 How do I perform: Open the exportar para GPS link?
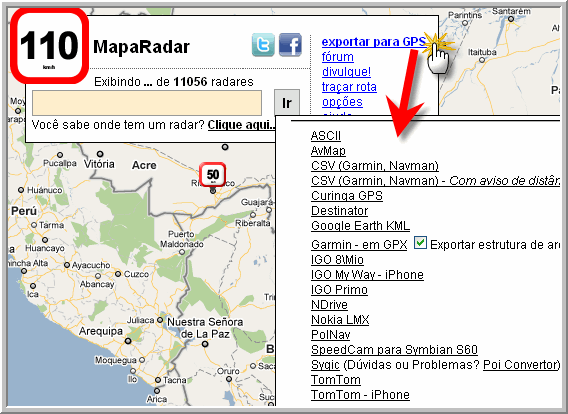(373, 42)
